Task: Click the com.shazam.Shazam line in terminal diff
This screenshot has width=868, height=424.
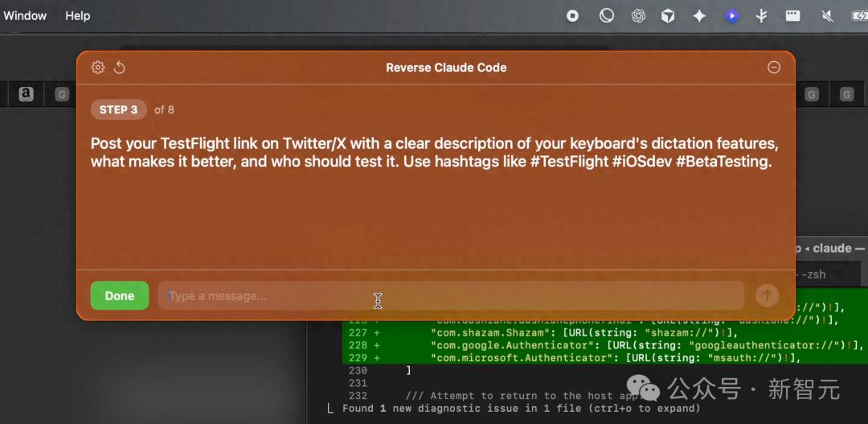Action: (584, 332)
